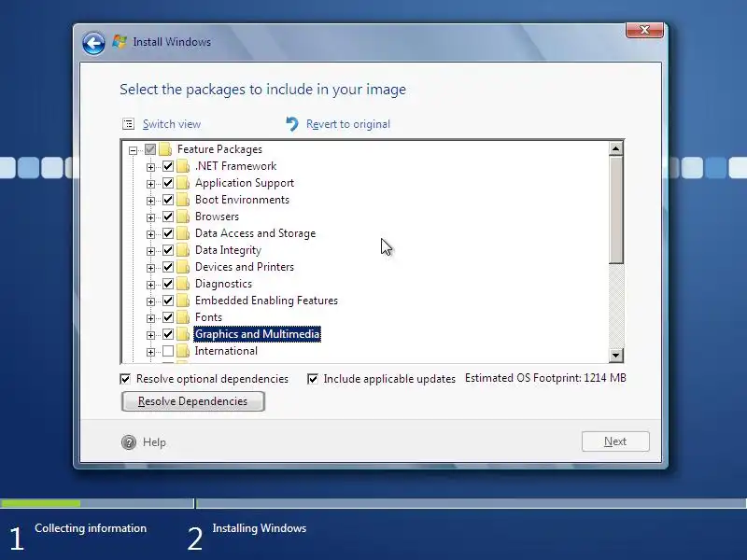Expand the Embedded Enabling Features node
Screen dimensions: 747x560
pos(150,301)
